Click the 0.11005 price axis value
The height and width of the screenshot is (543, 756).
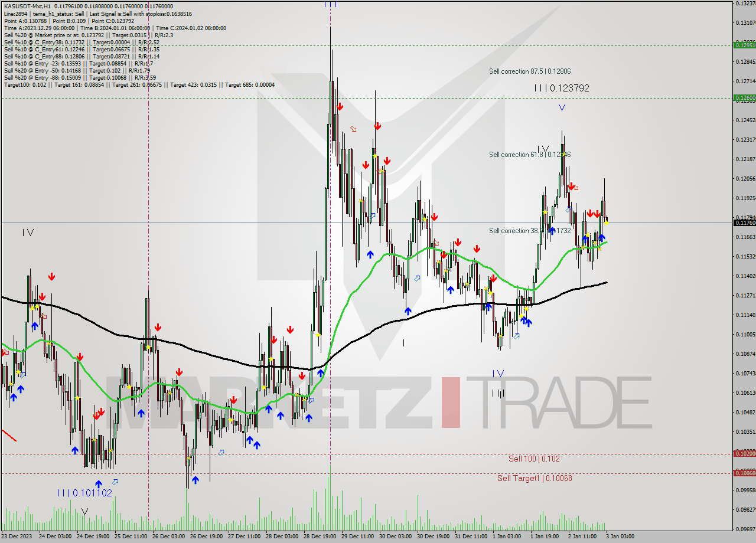click(x=745, y=334)
